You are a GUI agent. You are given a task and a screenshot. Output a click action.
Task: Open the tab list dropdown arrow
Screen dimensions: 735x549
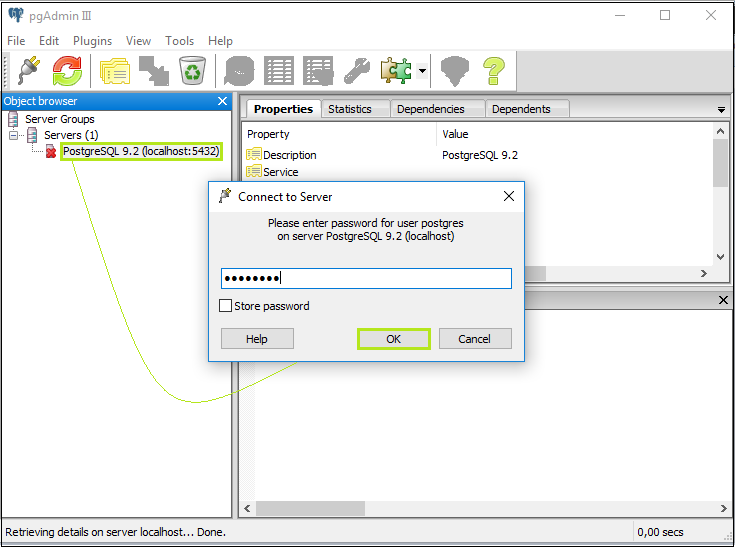[721, 110]
